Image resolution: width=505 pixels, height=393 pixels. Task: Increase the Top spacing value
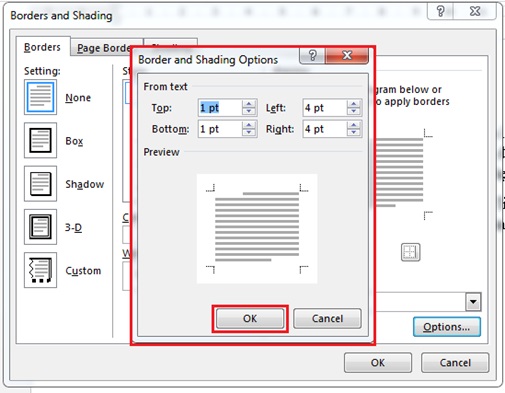tap(249, 104)
